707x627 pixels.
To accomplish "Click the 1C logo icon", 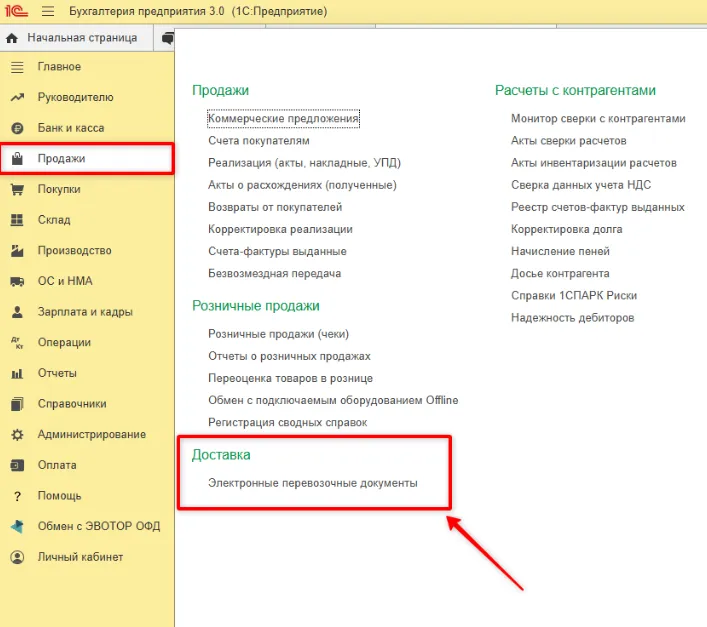I will [x=16, y=10].
